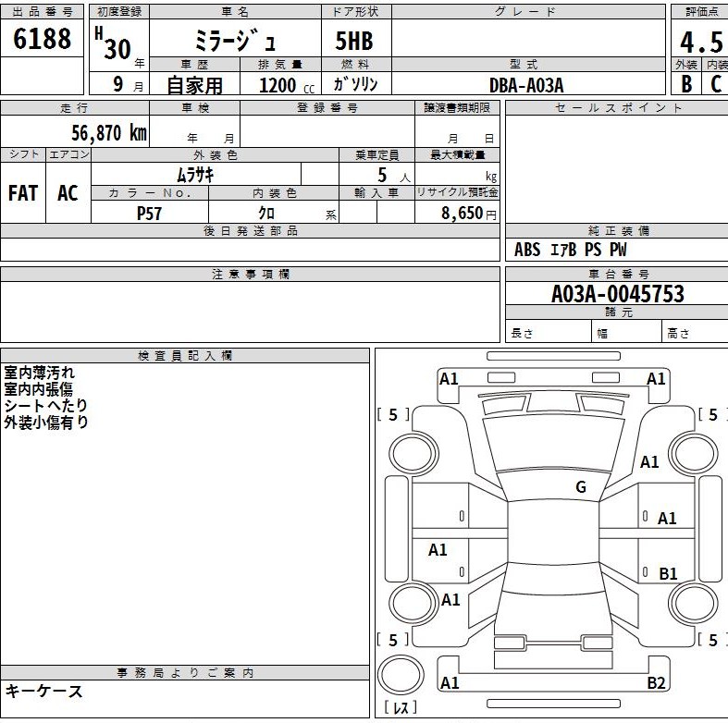Viewport: 728px width, 723px height.
Task: Click the 高さ dimension label
Action: 678,333
